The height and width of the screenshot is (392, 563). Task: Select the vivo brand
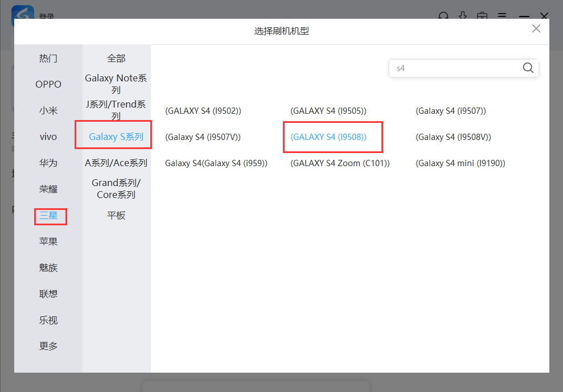48,137
